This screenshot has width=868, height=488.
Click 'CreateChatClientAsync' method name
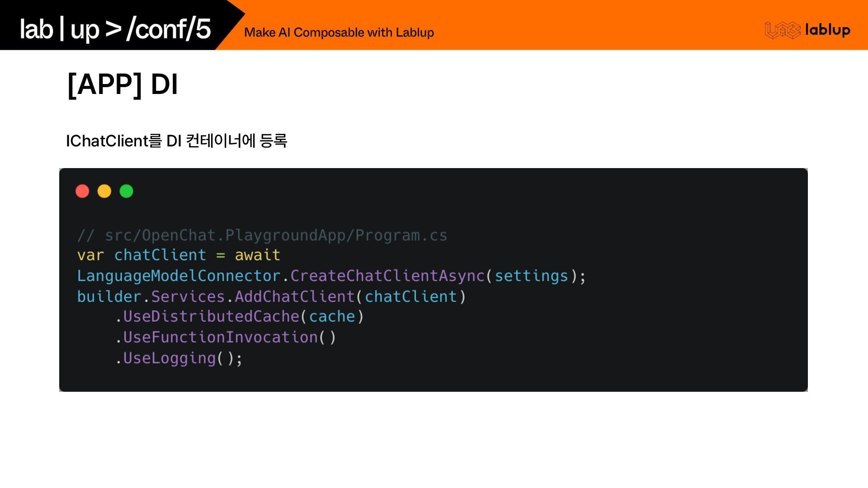pyautogui.click(x=387, y=276)
